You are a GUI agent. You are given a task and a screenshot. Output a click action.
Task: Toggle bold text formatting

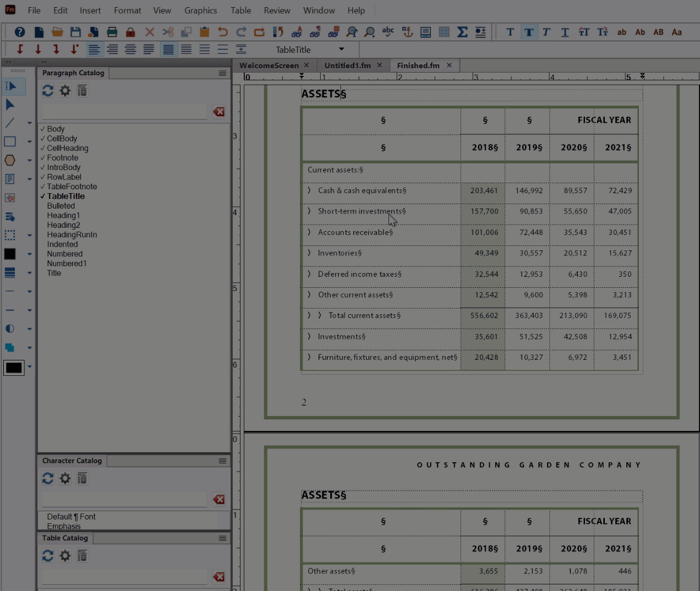(x=529, y=32)
